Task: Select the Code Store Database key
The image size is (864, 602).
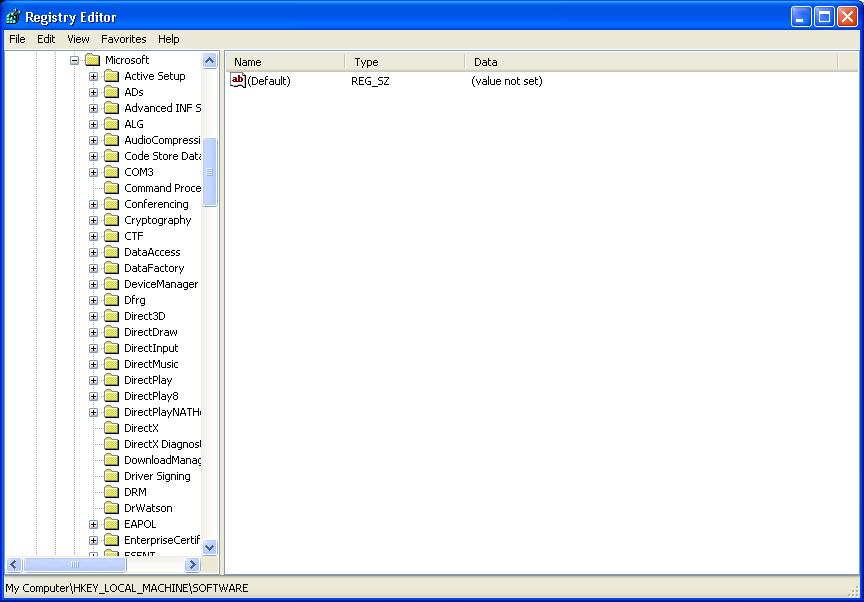Action: click(x=162, y=156)
